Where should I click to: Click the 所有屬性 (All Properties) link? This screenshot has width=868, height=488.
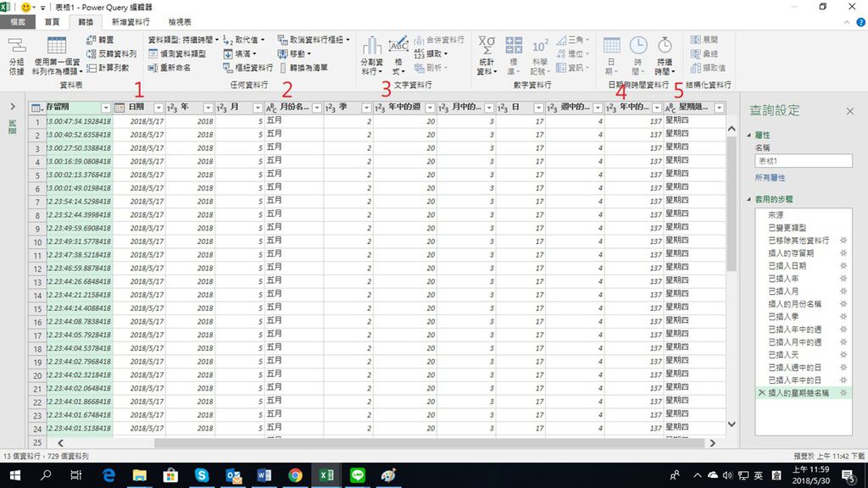click(770, 178)
